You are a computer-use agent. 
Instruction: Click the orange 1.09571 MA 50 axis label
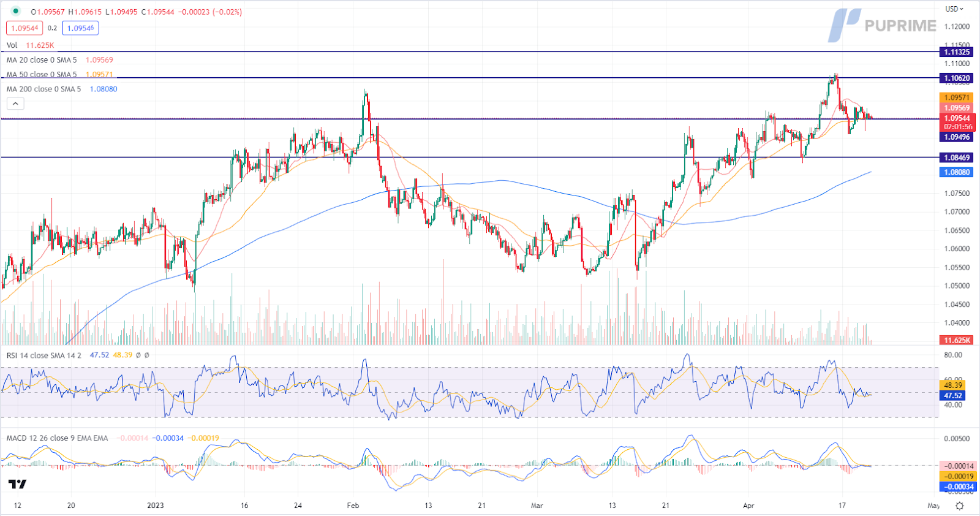957,98
